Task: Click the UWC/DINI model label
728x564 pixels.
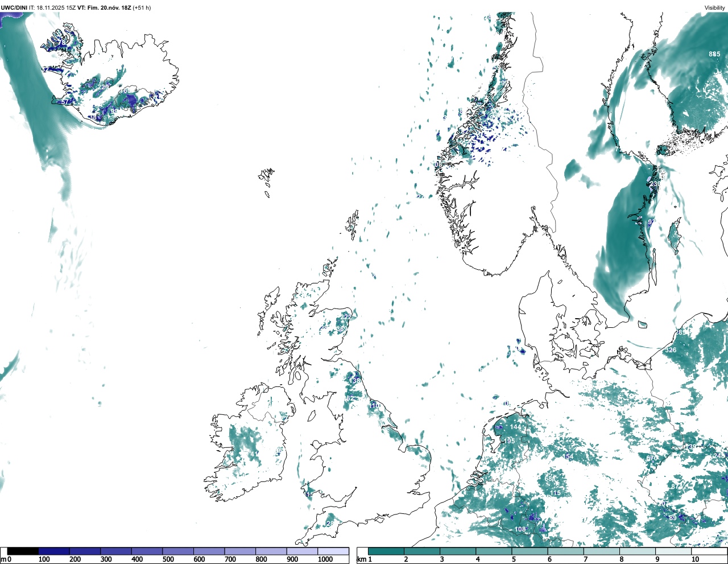Action: [14, 8]
